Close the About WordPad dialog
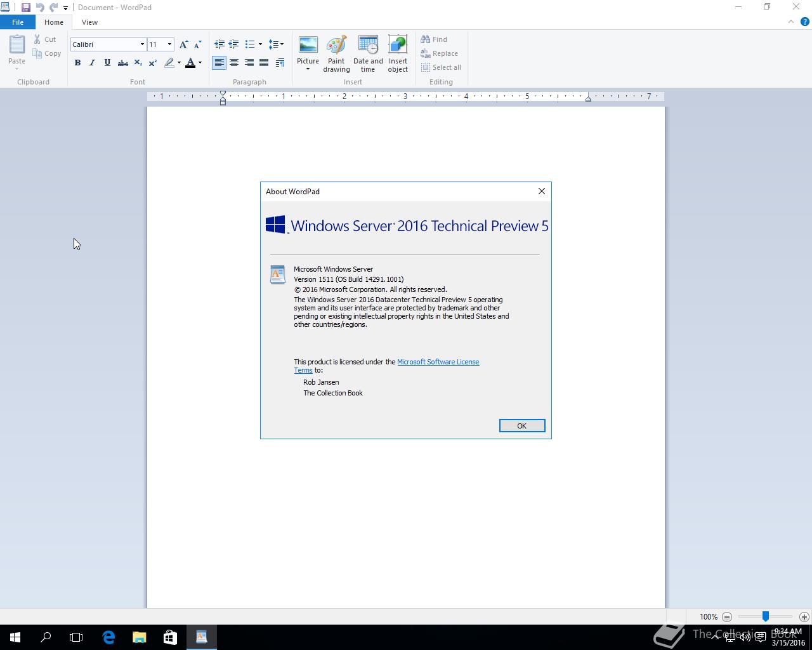This screenshot has width=812, height=650. (x=542, y=191)
